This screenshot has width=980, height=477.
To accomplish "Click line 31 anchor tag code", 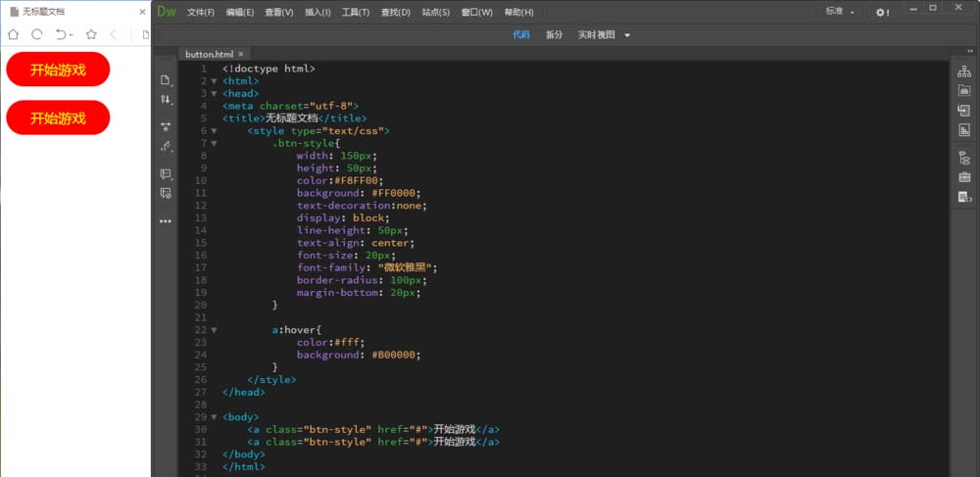I will [373, 442].
